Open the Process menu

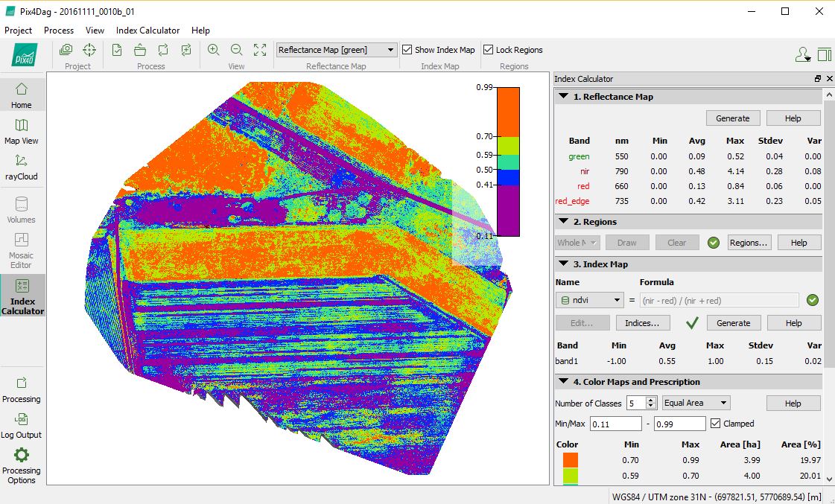click(x=59, y=31)
